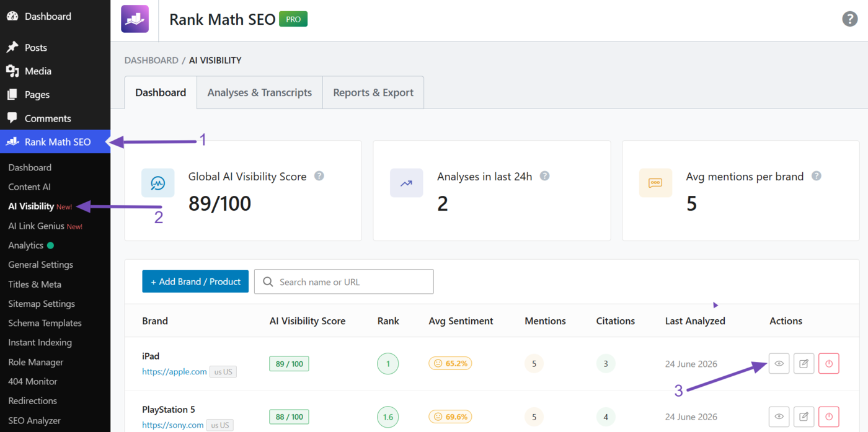The image size is (868, 432).
Task: Click the Brand column header
Action: coord(155,321)
